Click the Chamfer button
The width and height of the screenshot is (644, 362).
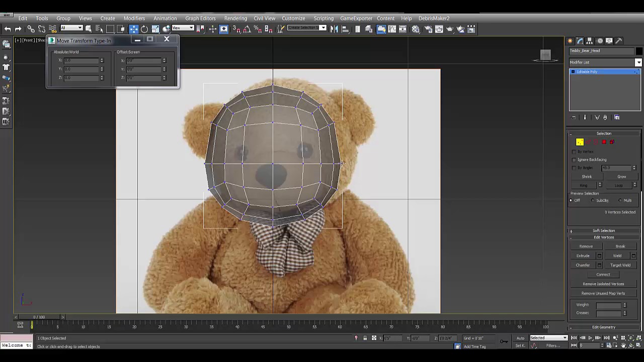click(583, 265)
